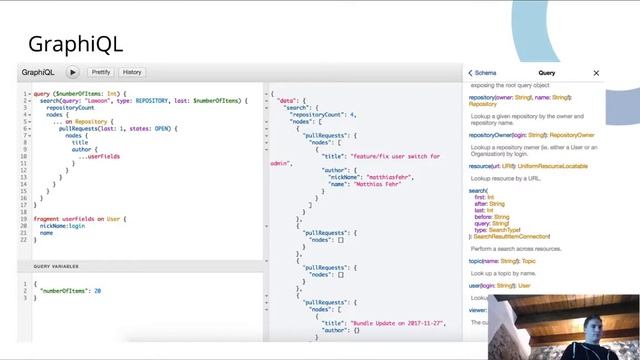The width and height of the screenshot is (640, 360).
Task: Click the "feature/fix user switch for" title
Action: coord(395,156)
